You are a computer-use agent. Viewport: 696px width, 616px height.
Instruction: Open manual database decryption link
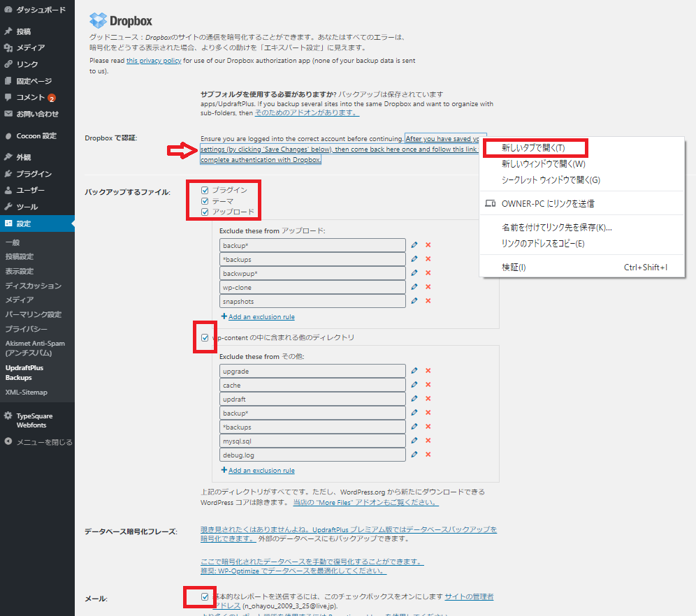(x=312, y=562)
